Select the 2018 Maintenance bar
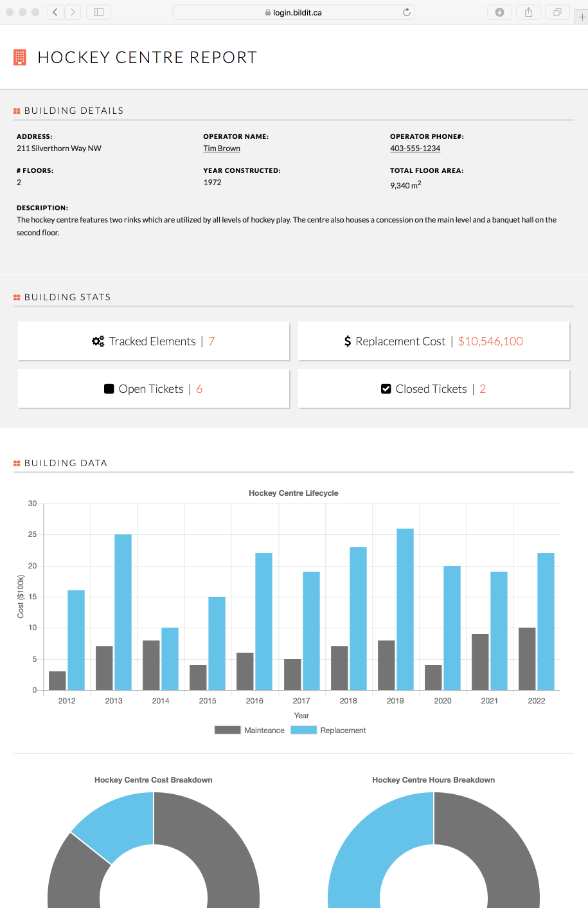 (339, 668)
